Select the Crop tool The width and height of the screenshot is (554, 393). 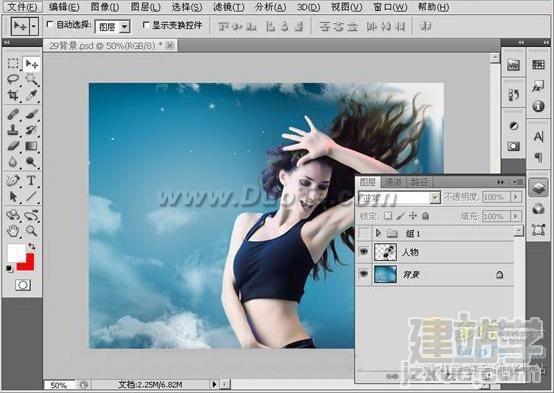pos(13,95)
